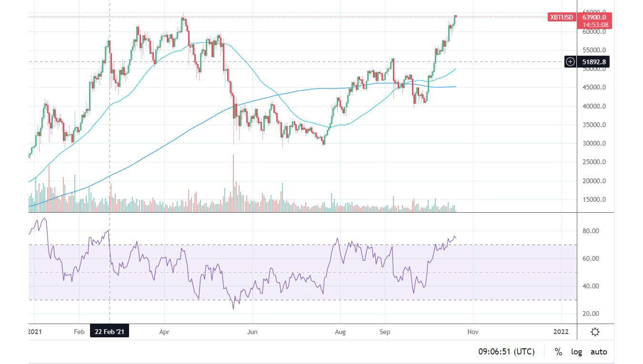The height and width of the screenshot is (364, 643).
Task: Enable the log scale toggle
Action: pos(577,352)
